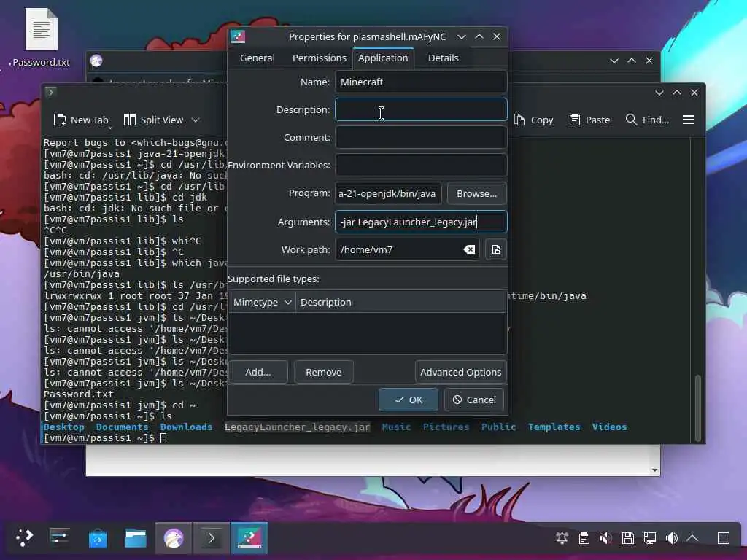Viewport: 747px width, 560px height.
Task: Cancel the Properties dialog
Action: 474,400
